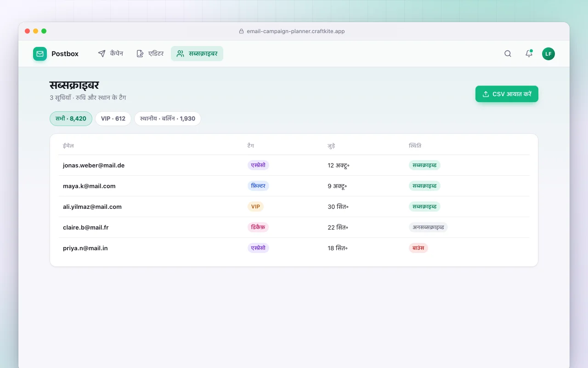Screen dimensions: 588x368
Task: Click the paper plane icon for कैंपेन
Action: tap(102, 54)
